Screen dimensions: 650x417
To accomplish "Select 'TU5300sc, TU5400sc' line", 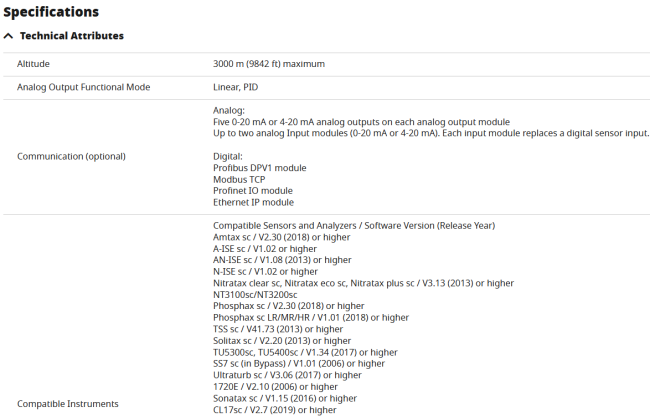I will pos(305,352).
